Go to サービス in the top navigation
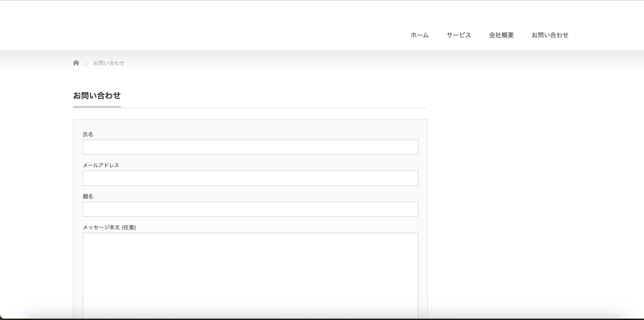644x320 pixels. [x=459, y=35]
